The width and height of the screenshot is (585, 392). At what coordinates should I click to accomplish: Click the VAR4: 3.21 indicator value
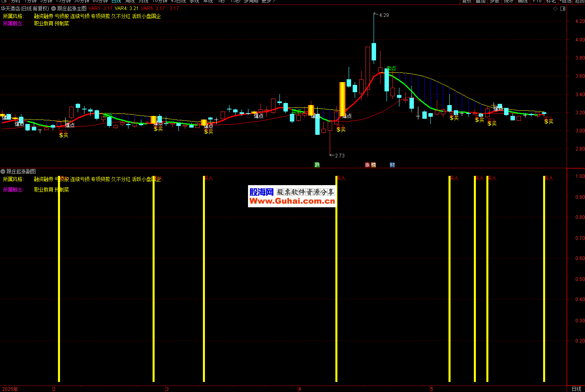[126, 8]
